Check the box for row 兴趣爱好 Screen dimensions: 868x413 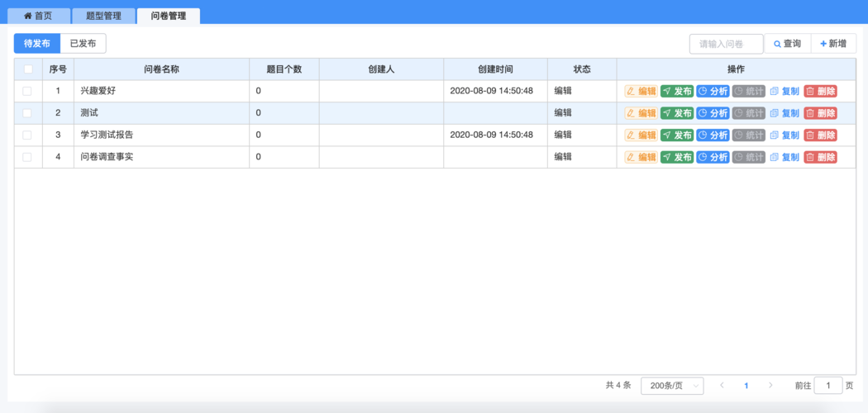[x=27, y=91]
